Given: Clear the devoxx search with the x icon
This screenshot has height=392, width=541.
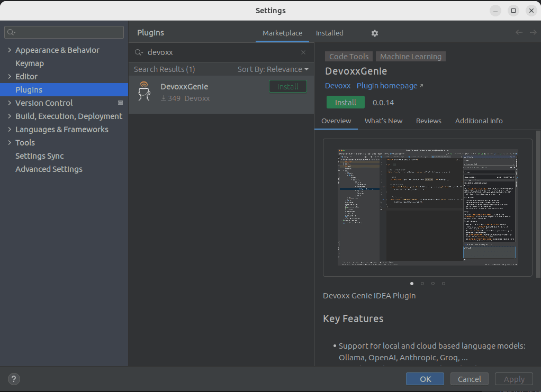Looking at the screenshot, I should click(x=303, y=52).
